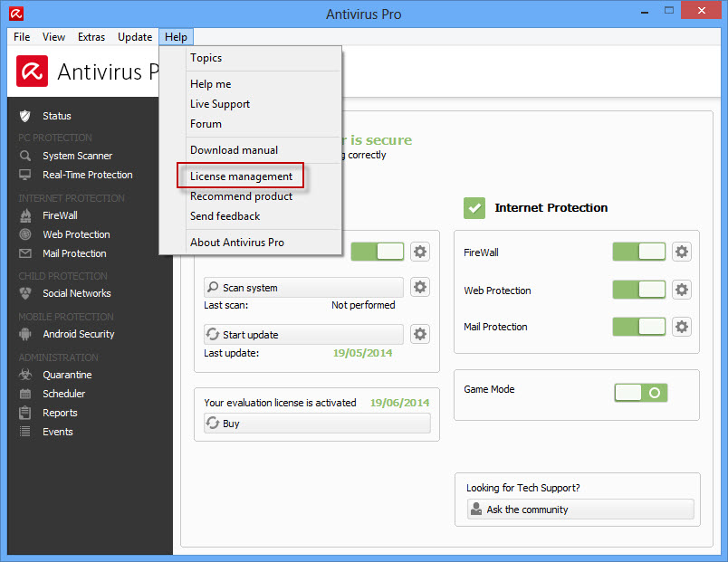Open the Update menu

pos(135,37)
